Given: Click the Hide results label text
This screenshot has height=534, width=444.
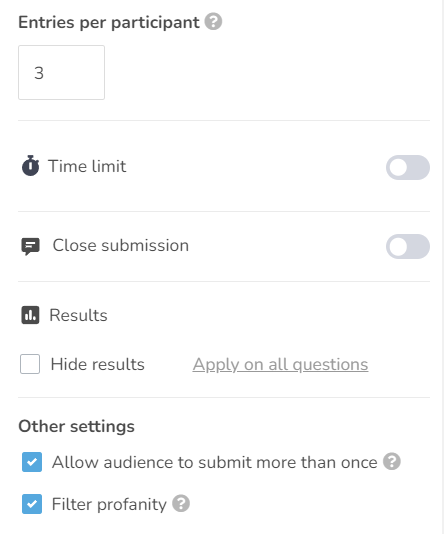Looking at the screenshot, I should [x=98, y=364].
